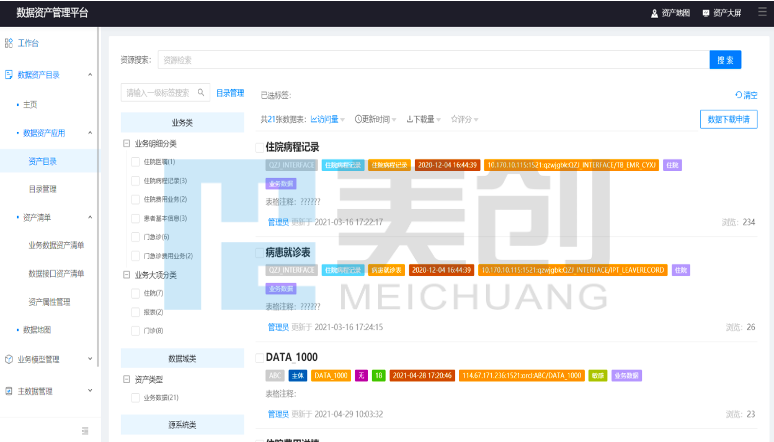The width and height of the screenshot is (774, 442).
Task: Click the 工作台 sidebar icon
Action: point(9,43)
